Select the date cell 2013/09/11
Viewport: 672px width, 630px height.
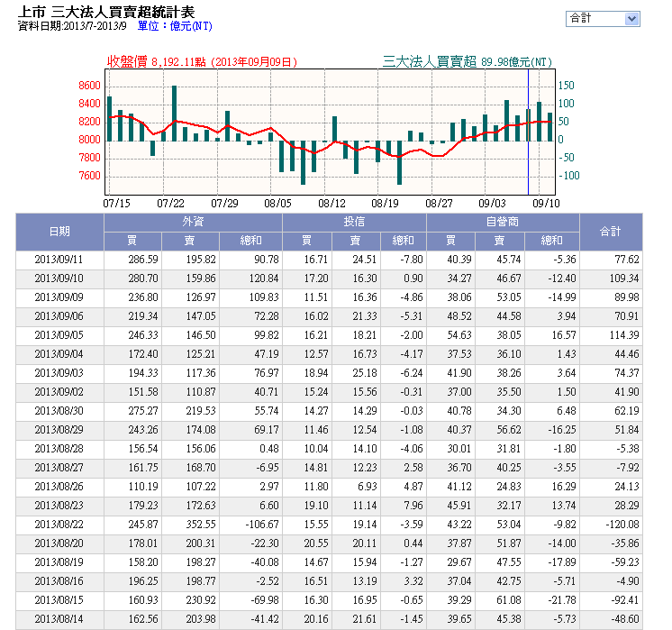59,260
